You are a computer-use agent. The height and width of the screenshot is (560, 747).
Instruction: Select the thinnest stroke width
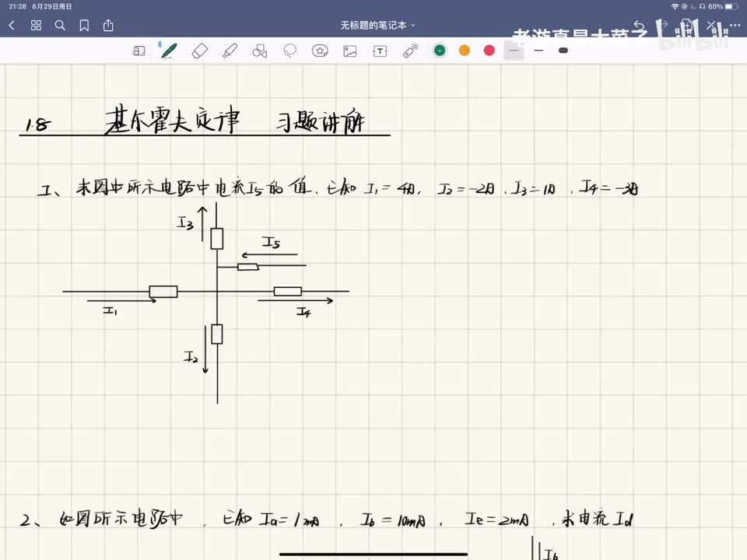pos(514,51)
